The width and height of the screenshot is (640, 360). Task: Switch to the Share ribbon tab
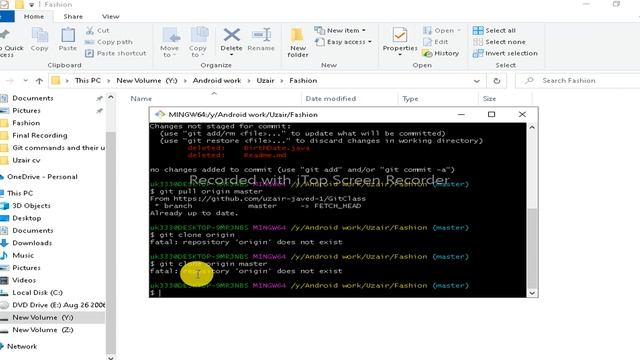click(73, 16)
